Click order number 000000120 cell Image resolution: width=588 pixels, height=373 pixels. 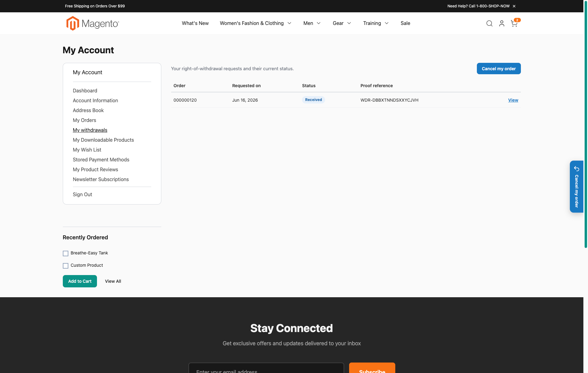(x=185, y=100)
